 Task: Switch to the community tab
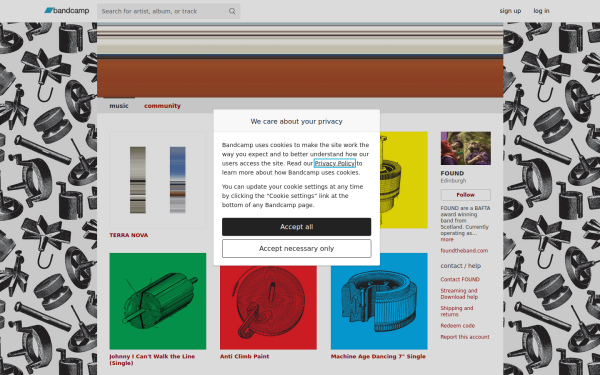pyautogui.click(x=162, y=106)
